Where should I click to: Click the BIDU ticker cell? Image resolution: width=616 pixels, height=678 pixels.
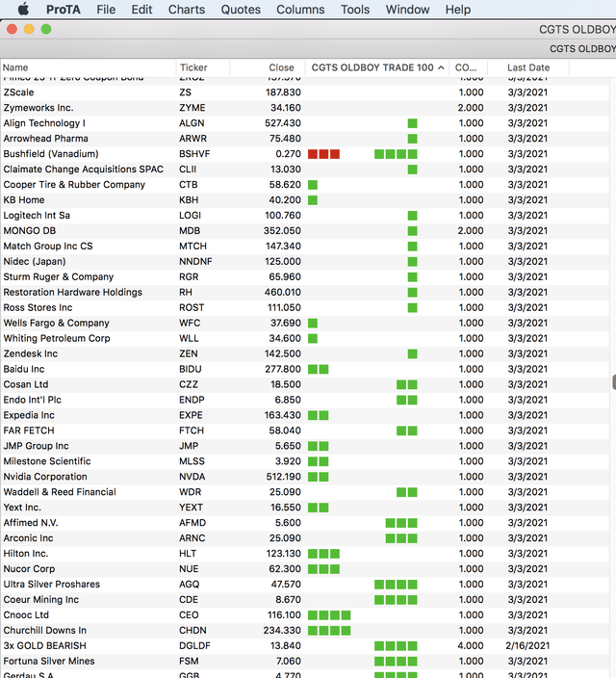191,369
